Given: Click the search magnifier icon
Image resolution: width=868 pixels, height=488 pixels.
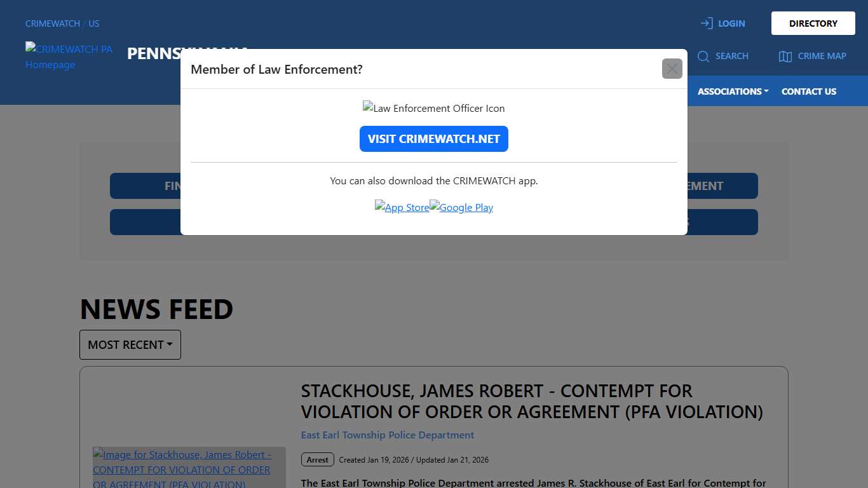Looking at the screenshot, I should coord(703,57).
